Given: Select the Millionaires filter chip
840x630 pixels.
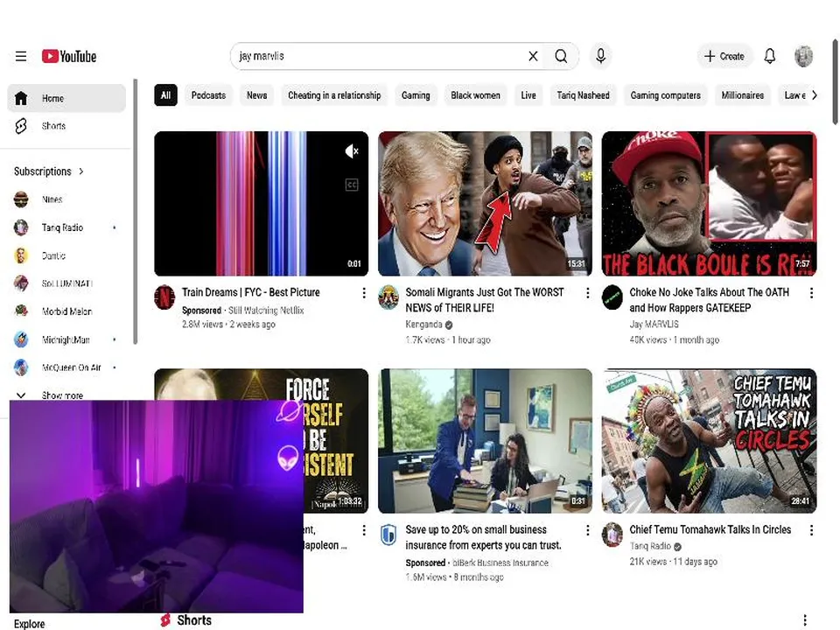Looking at the screenshot, I should (x=743, y=95).
